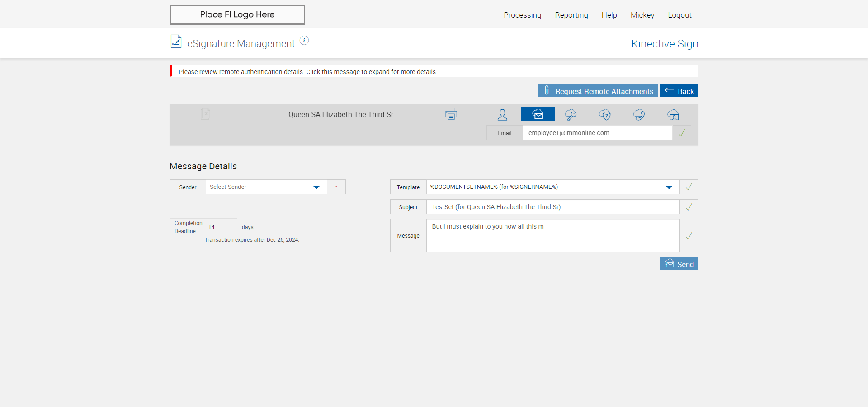Select the signer person icon

(x=502, y=115)
